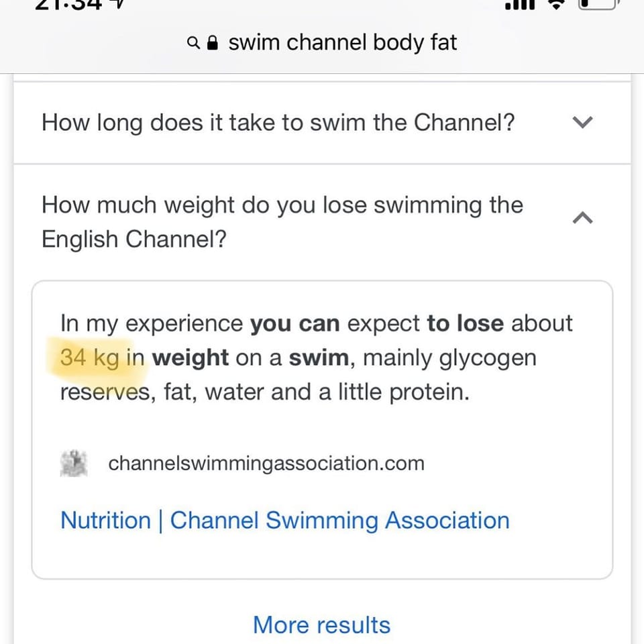The width and height of the screenshot is (644, 644).
Task: Tap the cellular signal bars icon
Action: click(520, 4)
